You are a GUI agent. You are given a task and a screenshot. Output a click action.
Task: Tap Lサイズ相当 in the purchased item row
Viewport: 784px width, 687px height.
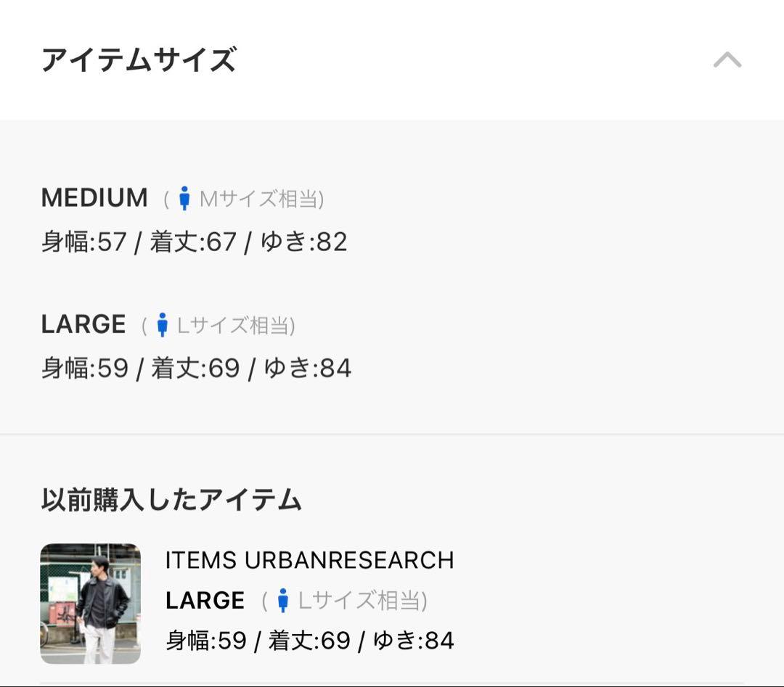359,601
